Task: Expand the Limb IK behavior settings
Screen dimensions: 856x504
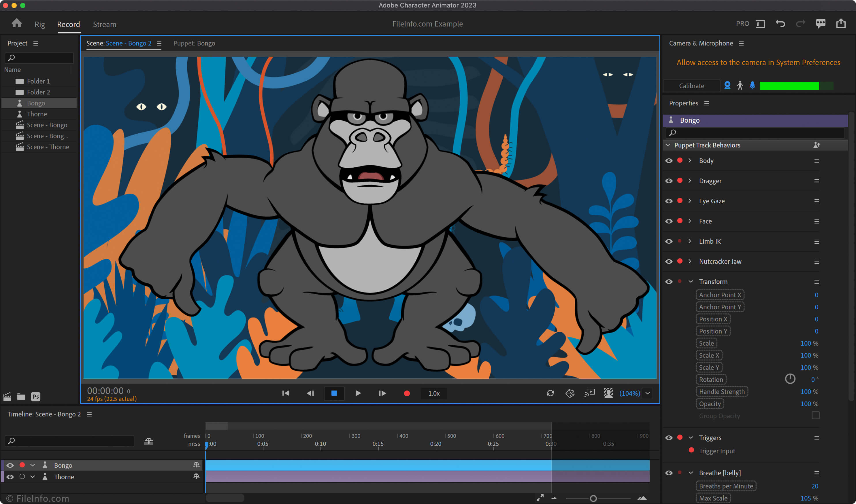Action: (x=690, y=241)
